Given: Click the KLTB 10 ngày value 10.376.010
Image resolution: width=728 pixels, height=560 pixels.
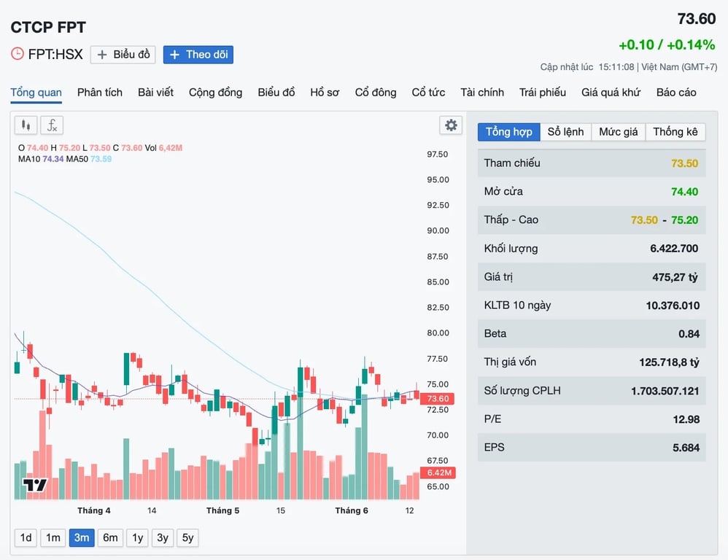Looking at the screenshot, I should click(x=673, y=306).
